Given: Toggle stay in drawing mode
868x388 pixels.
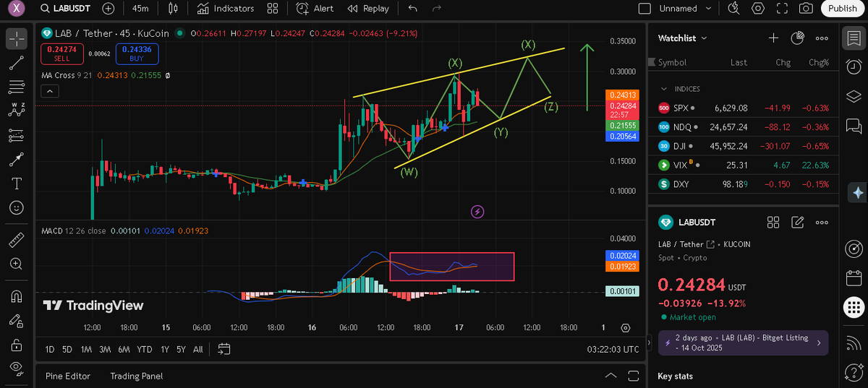Looking at the screenshot, I should click(x=17, y=321).
